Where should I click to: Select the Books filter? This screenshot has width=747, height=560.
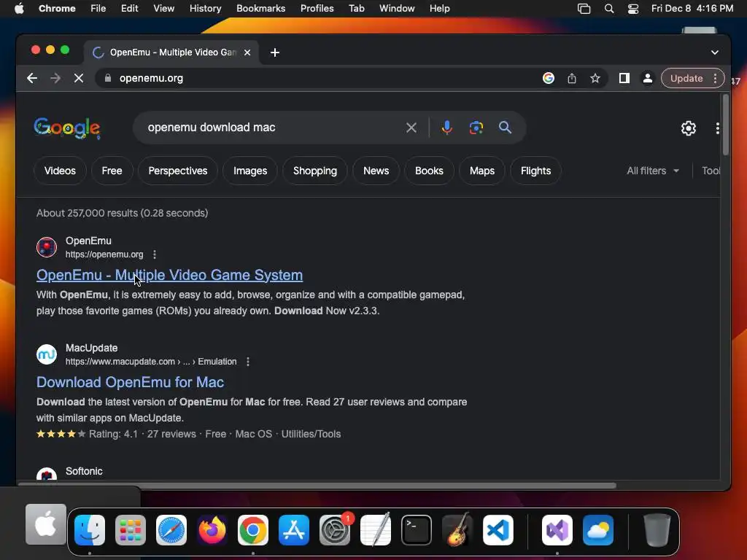[429, 171]
